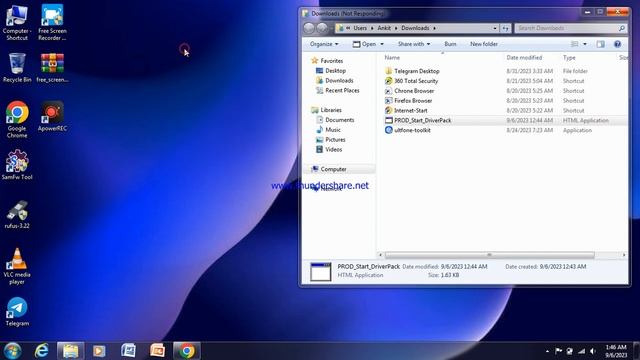Open the PowerPoint taskbar icon

pos(157,351)
